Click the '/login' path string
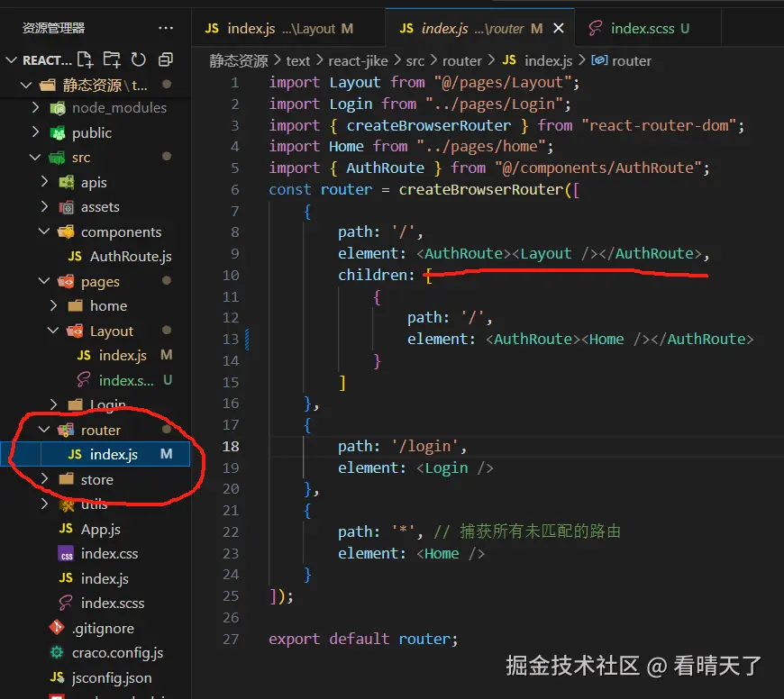 tap(425, 446)
